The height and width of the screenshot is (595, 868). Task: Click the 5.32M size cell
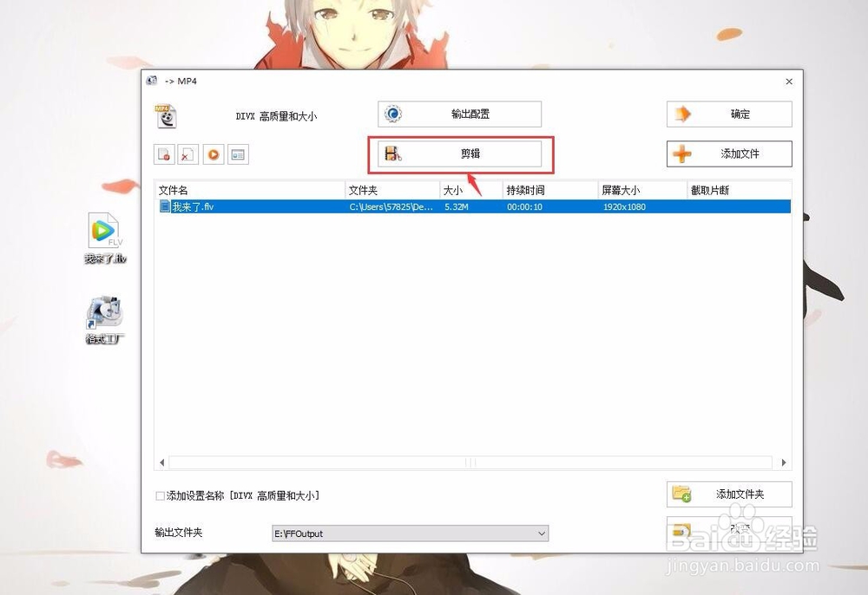point(457,206)
